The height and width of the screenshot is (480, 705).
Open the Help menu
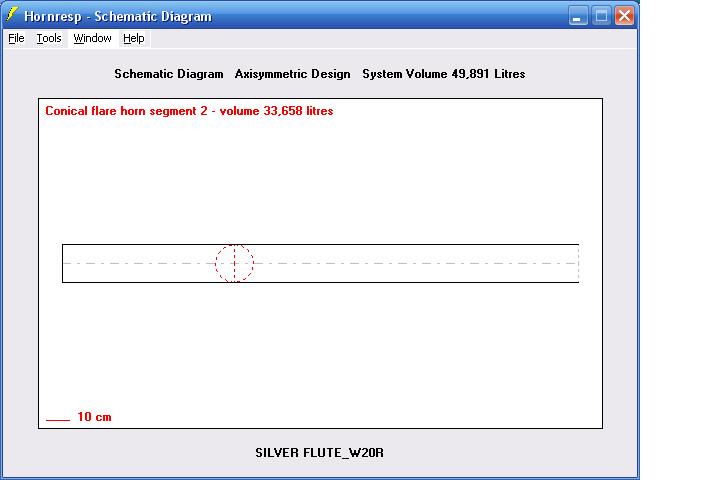[x=134, y=38]
